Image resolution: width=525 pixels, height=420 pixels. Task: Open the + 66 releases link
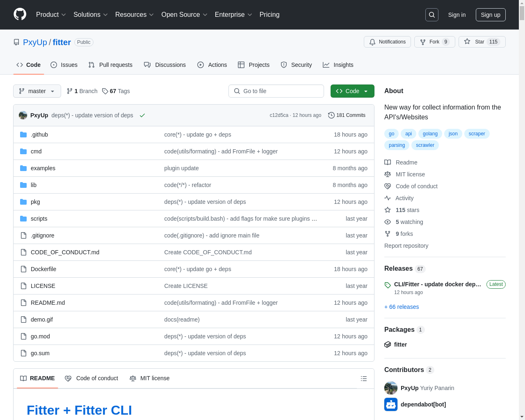click(x=402, y=307)
